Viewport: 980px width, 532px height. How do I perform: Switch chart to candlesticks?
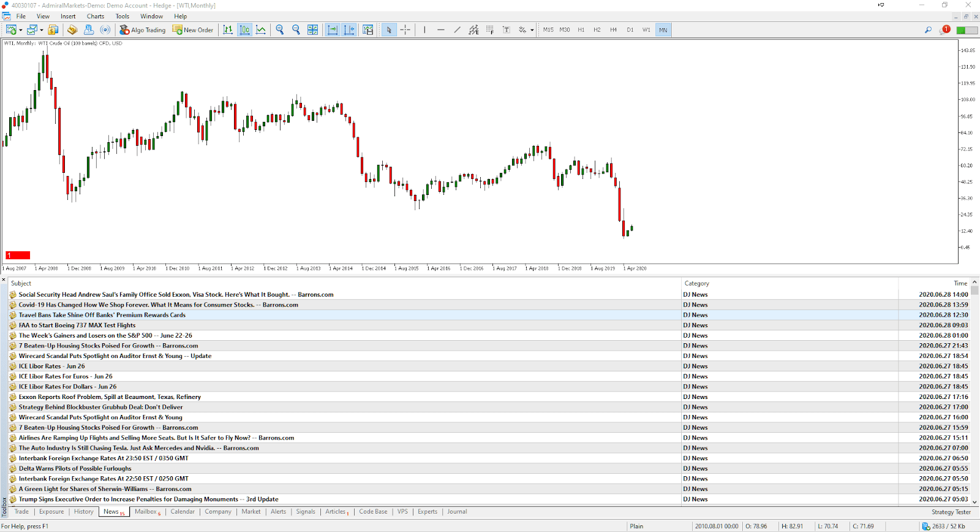click(244, 29)
